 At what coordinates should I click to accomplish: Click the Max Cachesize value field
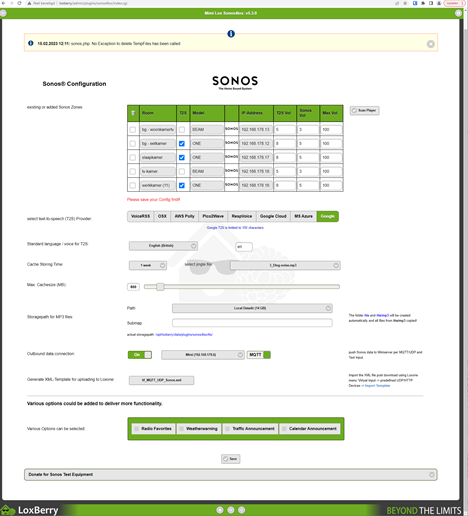tap(133, 287)
